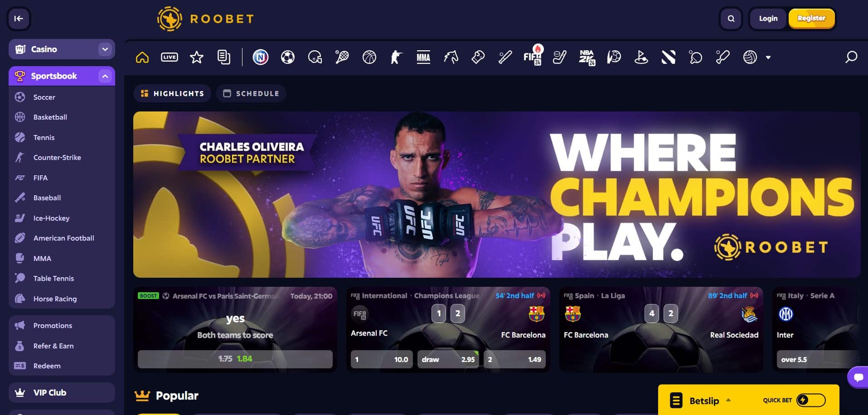Select the MMA icon in sports bar
This screenshot has height=415, width=868.
pos(423,57)
